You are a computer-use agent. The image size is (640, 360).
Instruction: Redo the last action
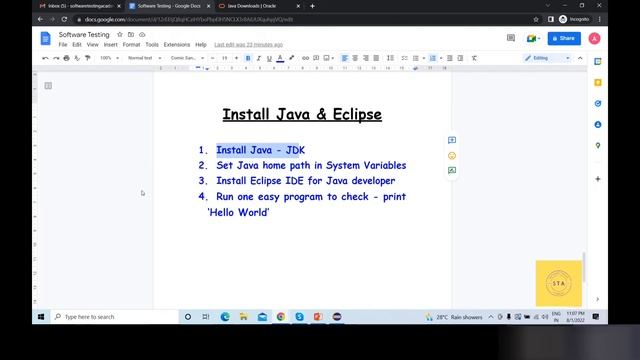(x=56, y=58)
